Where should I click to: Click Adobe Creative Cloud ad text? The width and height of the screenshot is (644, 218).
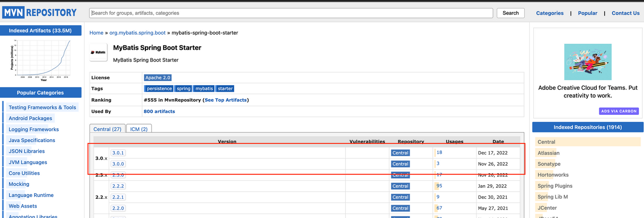point(588,92)
